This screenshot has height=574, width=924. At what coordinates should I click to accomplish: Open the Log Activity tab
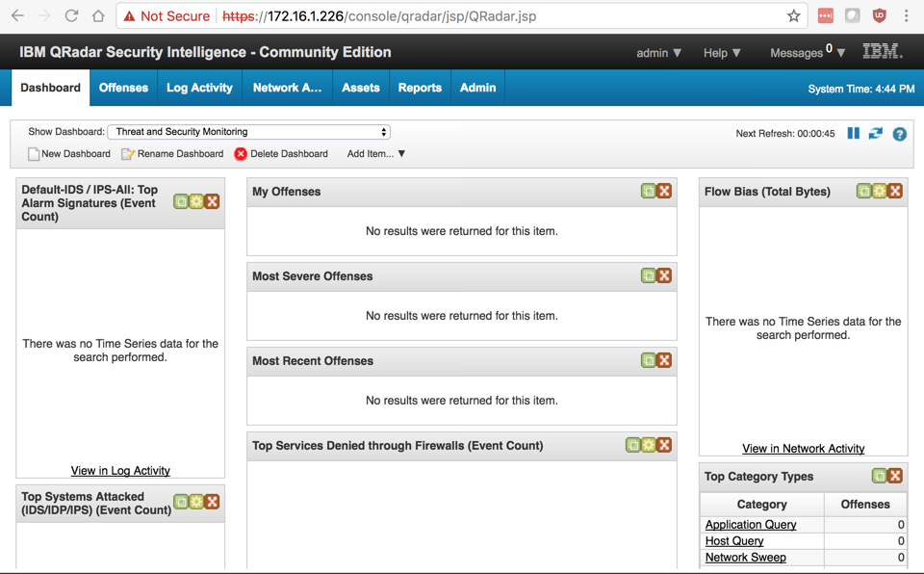tap(200, 88)
